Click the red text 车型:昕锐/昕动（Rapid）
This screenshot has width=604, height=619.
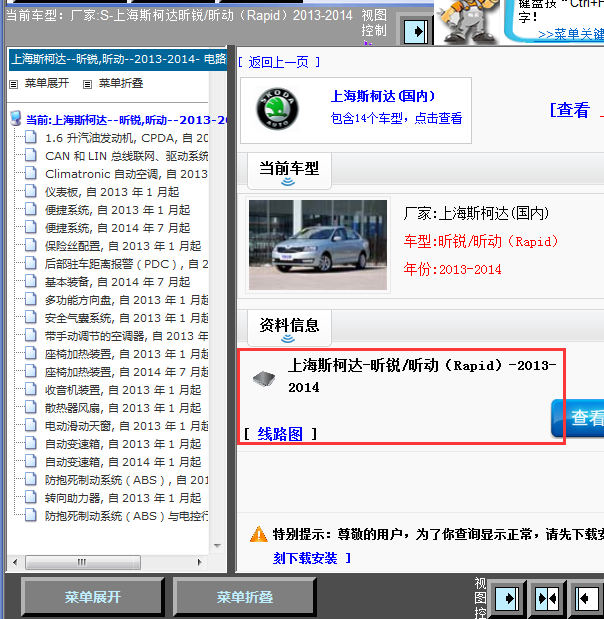coord(480,241)
